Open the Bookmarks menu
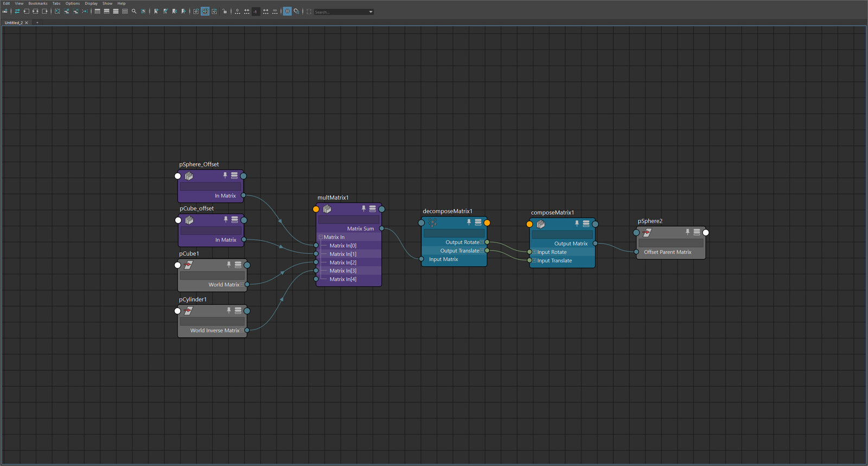This screenshot has width=868, height=466. (38, 3)
